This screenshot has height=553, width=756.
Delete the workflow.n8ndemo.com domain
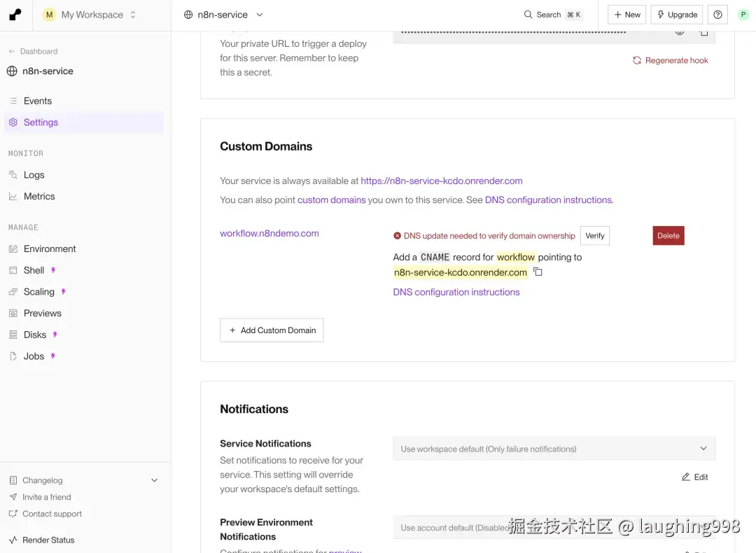click(x=668, y=236)
